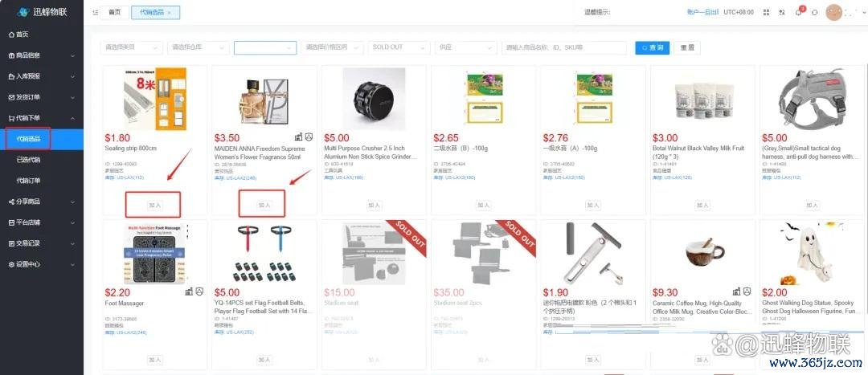The width and height of the screenshot is (868, 375).
Task: Open the 请选择仓库 warehouse dropdown
Action: point(199,47)
